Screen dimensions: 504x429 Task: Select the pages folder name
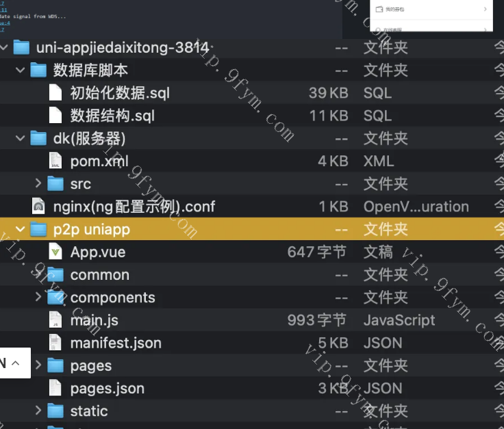point(90,365)
